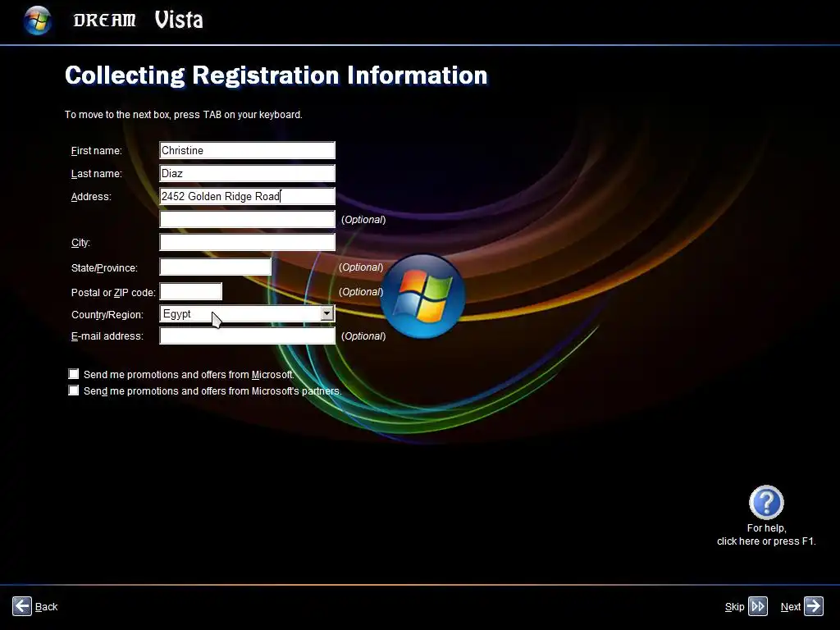840x630 pixels.
Task: Focus the First name field containing Christine
Action: click(247, 151)
